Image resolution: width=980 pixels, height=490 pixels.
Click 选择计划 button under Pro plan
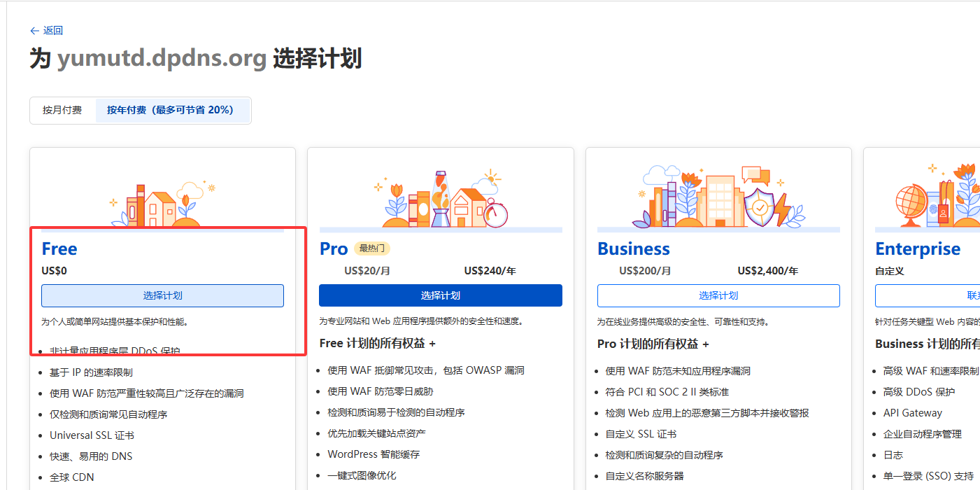point(440,295)
